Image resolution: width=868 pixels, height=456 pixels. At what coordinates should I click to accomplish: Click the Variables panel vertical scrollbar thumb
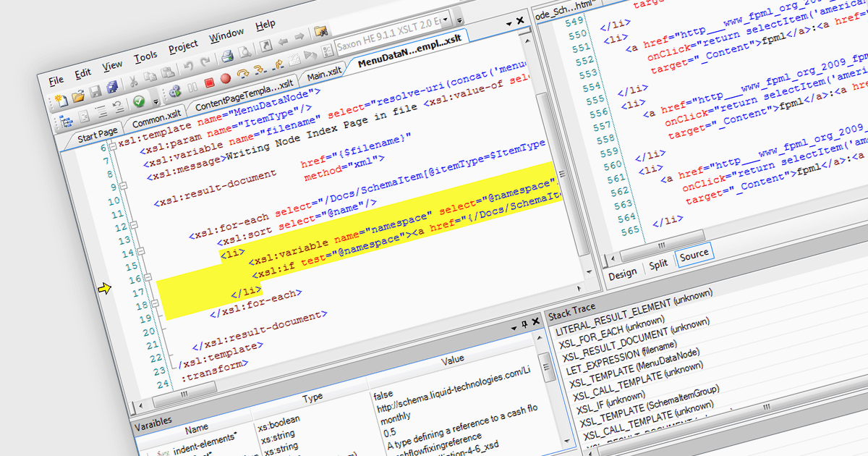tap(547, 366)
